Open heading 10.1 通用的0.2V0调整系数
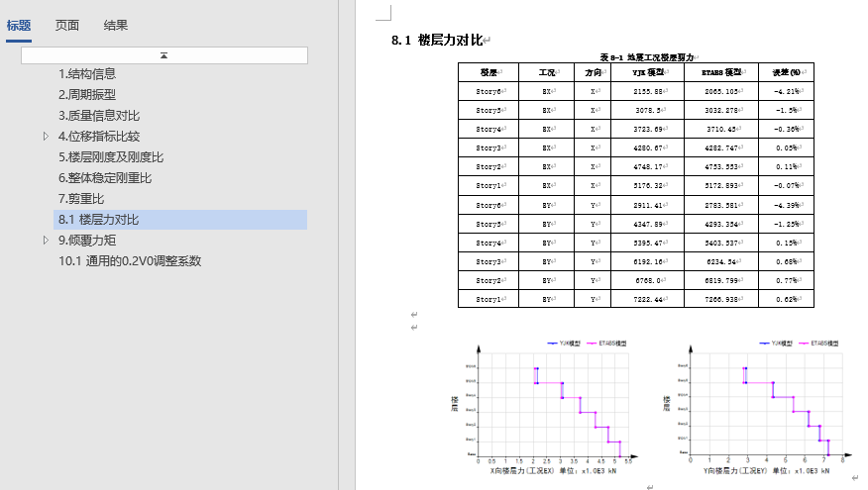Image resolution: width=868 pixels, height=490 pixels. point(130,261)
